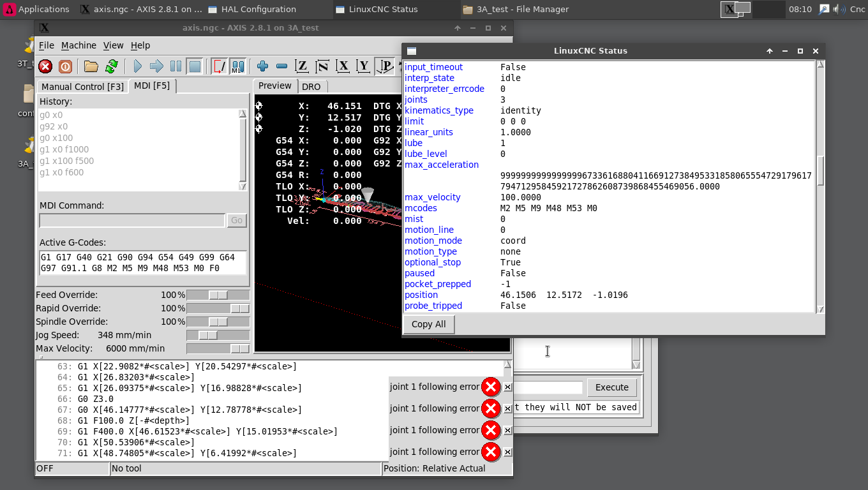Image resolution: width=868 pixels, height=490 pixels.
Task: Open the Help menu
Action: click(140, 45)
